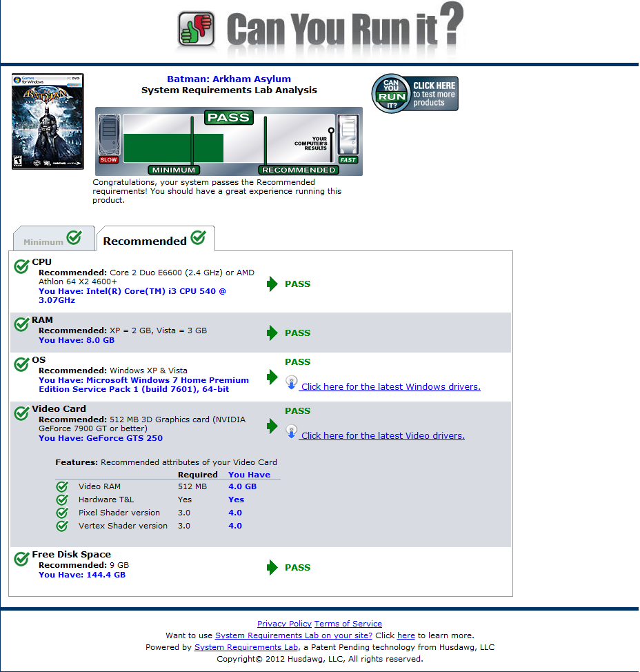Click the Batman game box cover thumbnail

[x=48, y=121]
